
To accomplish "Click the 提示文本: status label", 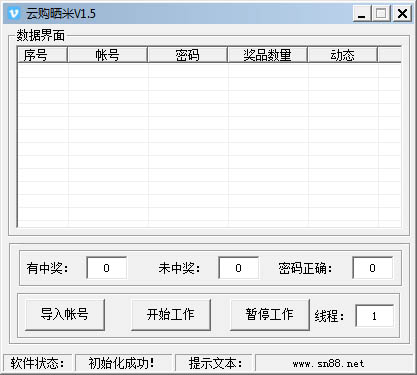I will click(x=215, y=363).
